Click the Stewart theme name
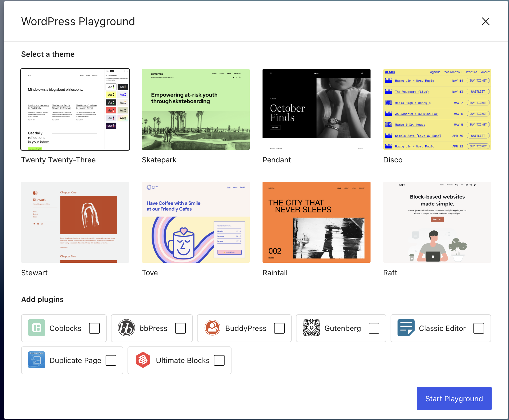The width and height of the screenshot is (509, 420). click(x=34, y=273)
